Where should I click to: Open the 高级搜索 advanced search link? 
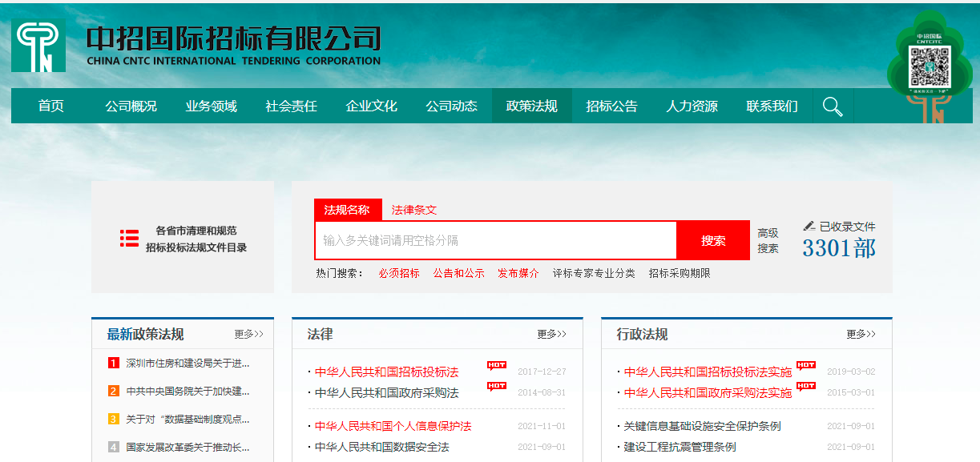pos(768,240)
